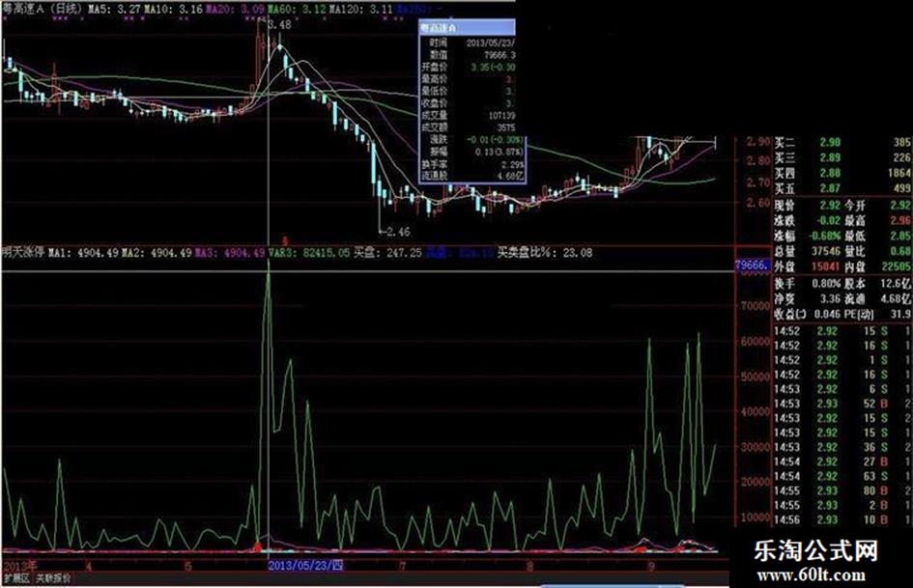Click the 14:53 trade with volume 52 B
Viewport: 913px width, 588px height.
click(842, 404)
